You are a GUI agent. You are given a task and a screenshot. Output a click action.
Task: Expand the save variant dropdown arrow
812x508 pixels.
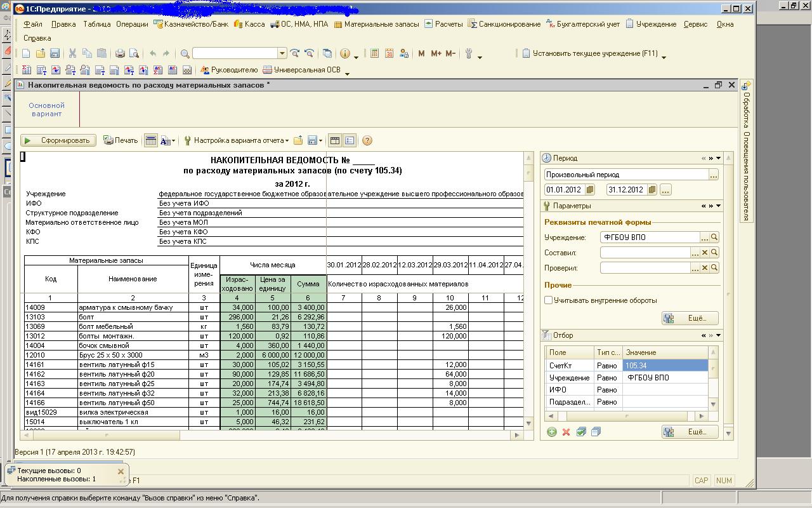click(320, 140)
